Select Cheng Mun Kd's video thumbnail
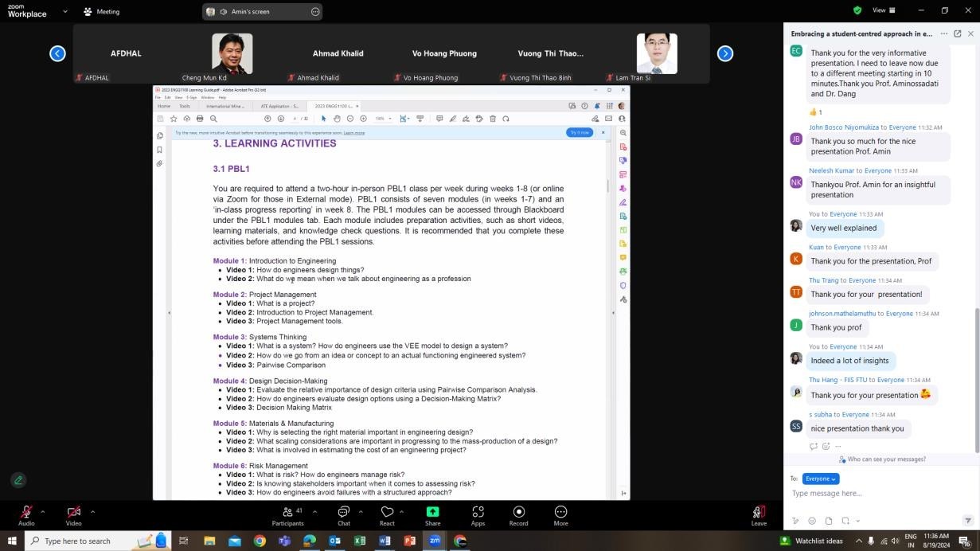This screenshot has width=980, height=551. [232, 53]
